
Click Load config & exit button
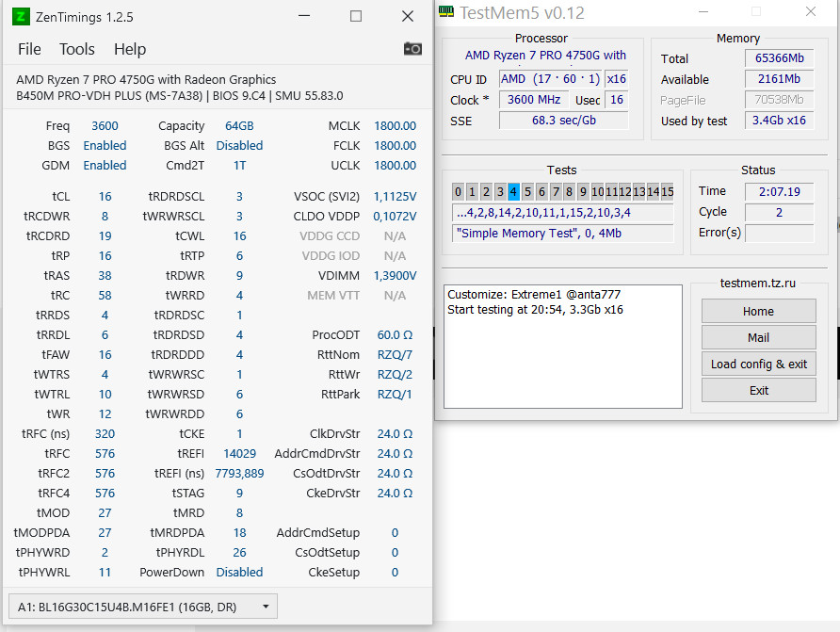[x=759, y=365]
